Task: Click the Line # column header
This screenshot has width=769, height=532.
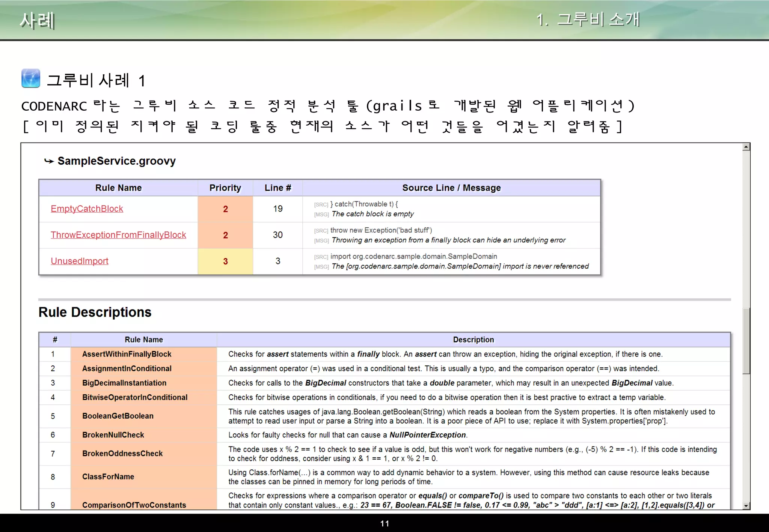Action: [x=278, y=188]
